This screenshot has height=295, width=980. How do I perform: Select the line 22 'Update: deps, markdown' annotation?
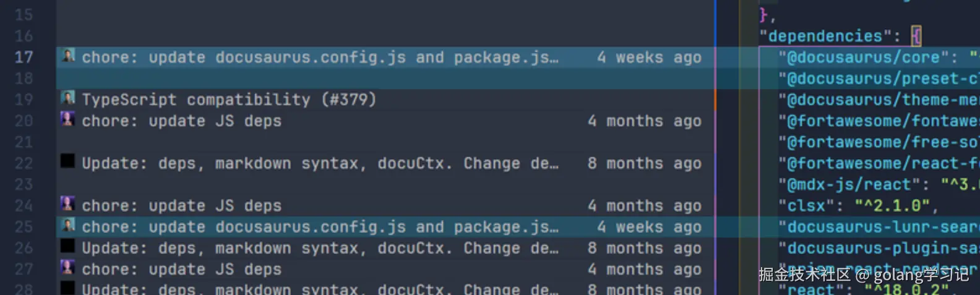click(x=319, y=163)
